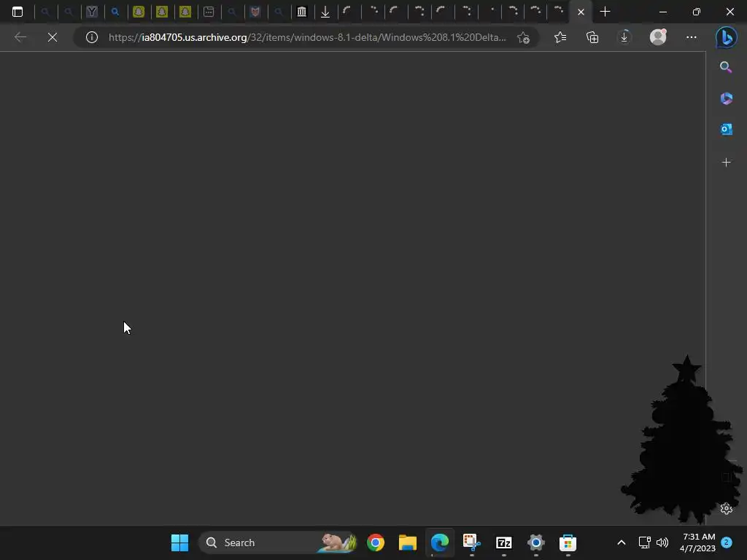Viewport: 747px width, 560px height.
Task: Click the archive.org URL address bar
Action: coord(307,37)
